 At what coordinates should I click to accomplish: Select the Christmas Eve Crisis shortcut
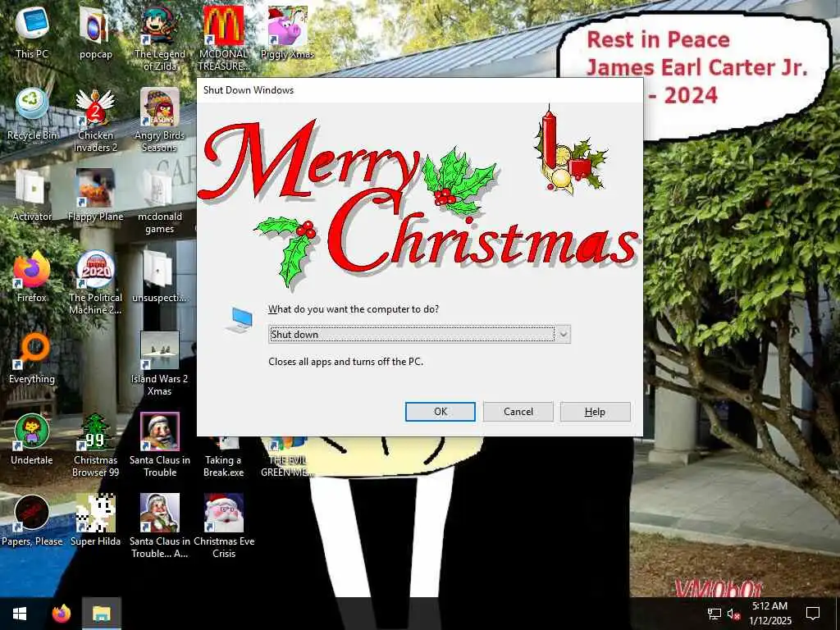(223, 527)
